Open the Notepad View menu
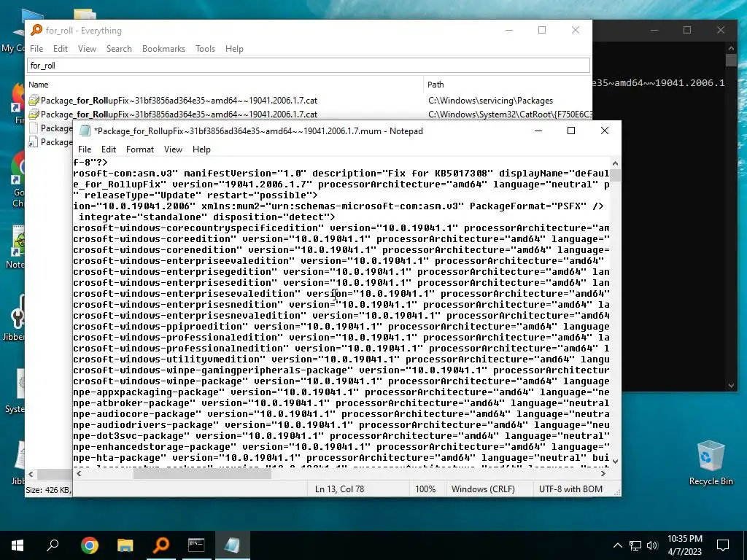 tap(173, 149)
